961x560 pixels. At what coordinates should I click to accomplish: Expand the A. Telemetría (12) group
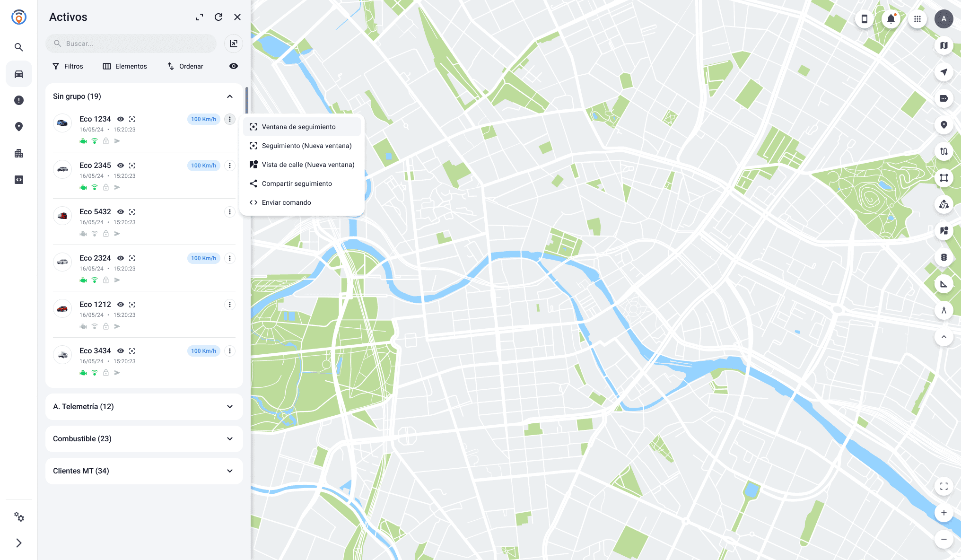click(230, 407)
